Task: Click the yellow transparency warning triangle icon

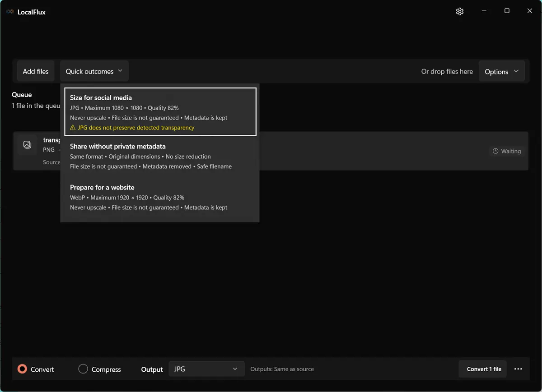Action: click(x=73, y=128)
